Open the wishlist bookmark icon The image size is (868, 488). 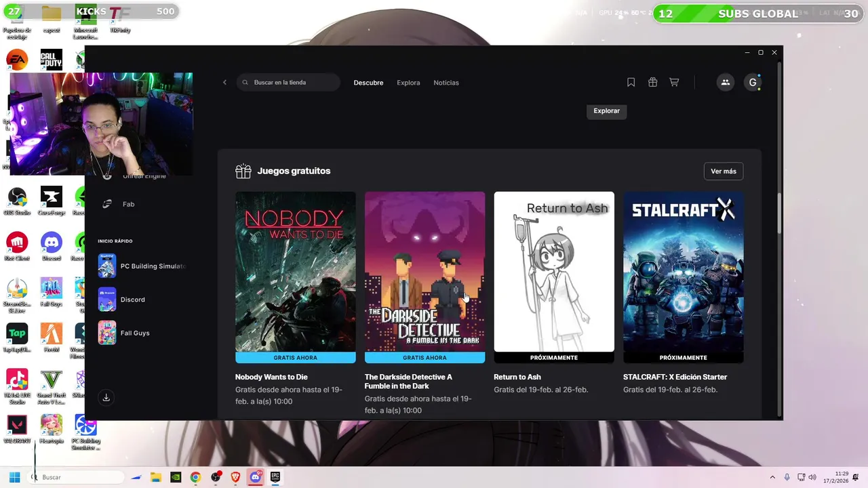click(x=631, y=82)
